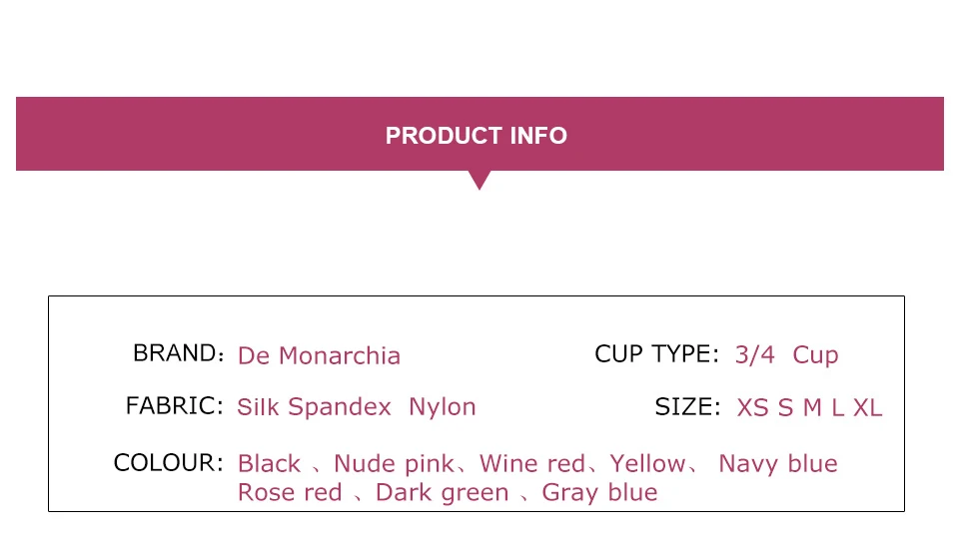Select the Nude pink colour option
959x560 pixels.
pos(393,464)
